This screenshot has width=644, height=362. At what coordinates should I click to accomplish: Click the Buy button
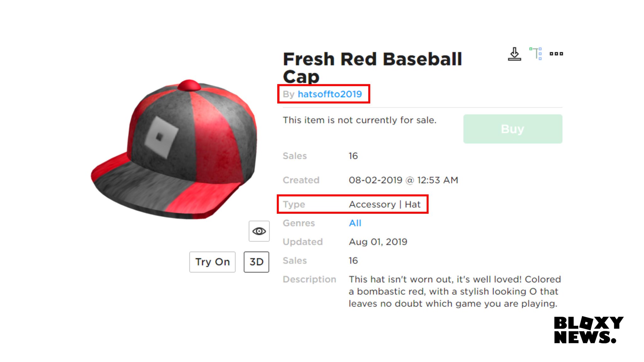(x=513, y=129)
